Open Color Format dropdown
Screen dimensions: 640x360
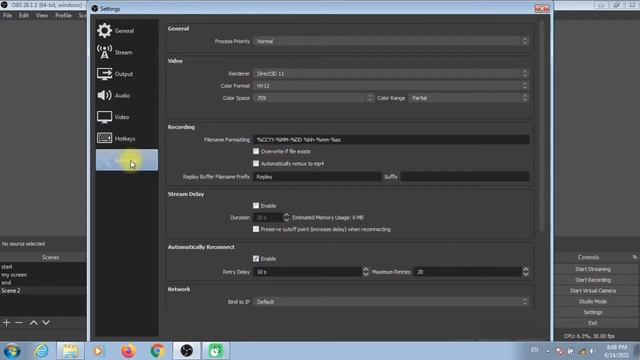391,86
